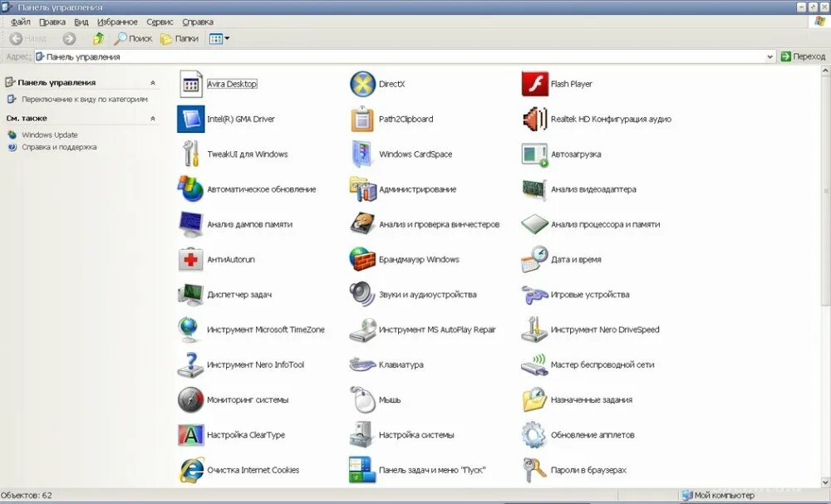831x504 pixels.
Task: Open Назначенные задания folder icon
Action: [534, 399]
